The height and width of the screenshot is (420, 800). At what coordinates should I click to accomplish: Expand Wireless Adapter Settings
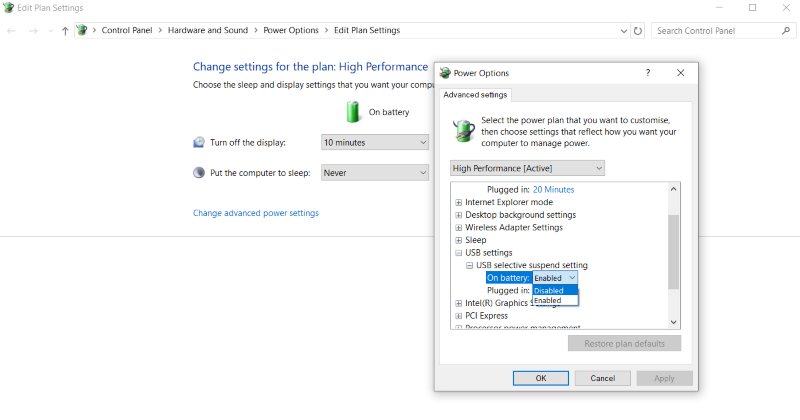coord(459,228)
